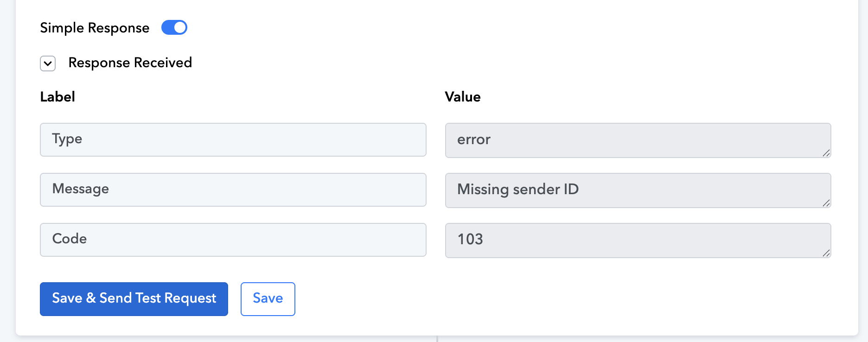
Task: Click the outlined Save button
Action: pyautogui.click(x=268, y=299)
